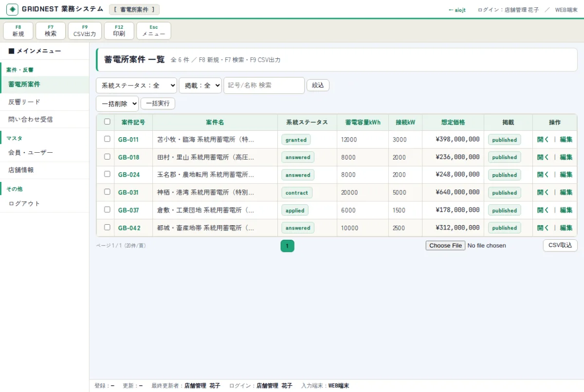Check the GB-024 row checkbox
The image size is (584, 392).
click(107, 174)
